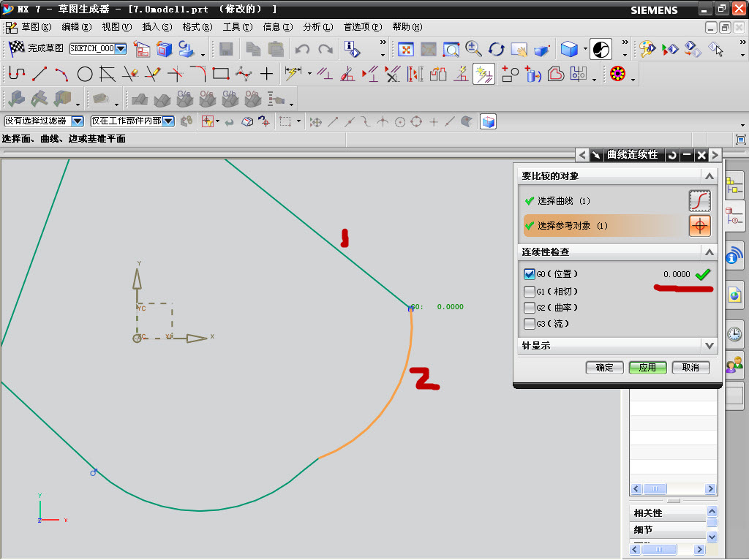This screenshot has width=749, height=560.
Task: Expand the 针显示 section
Action: (710, 346)
